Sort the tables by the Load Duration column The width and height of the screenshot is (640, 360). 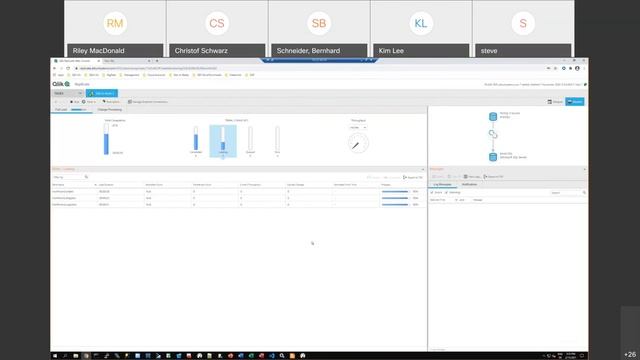[106, 185]
